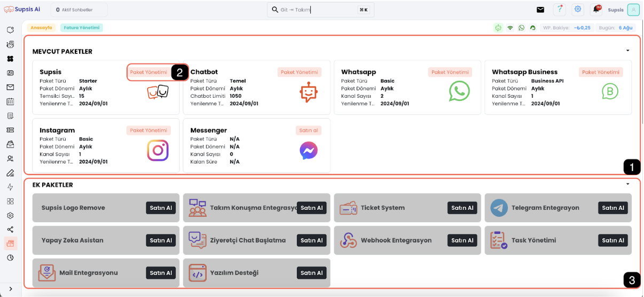This screenshot has width=644, height=297.
Task: Click Paket Yönetimi on the Supsis card
Action: point(148,72)
